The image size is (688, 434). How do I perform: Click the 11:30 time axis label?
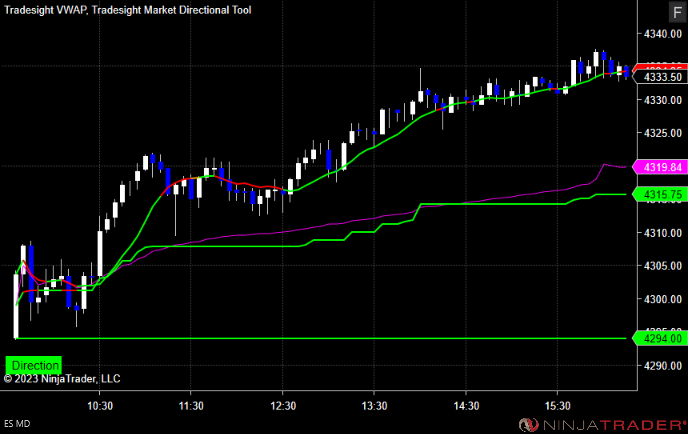pyautogui.click(x=191, y=406)
